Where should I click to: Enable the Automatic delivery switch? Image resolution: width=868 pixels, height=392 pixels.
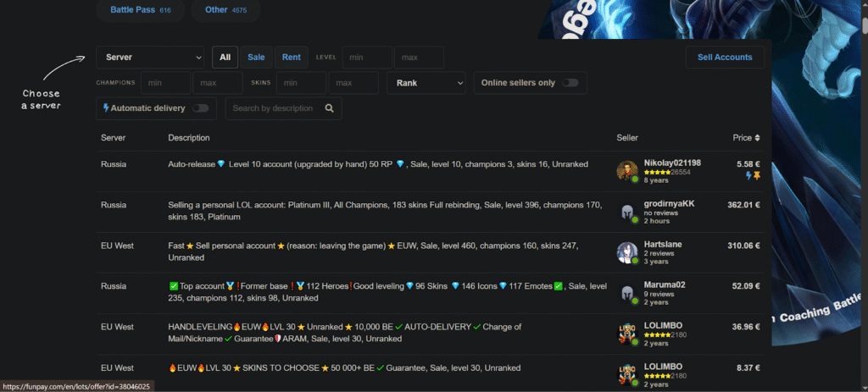(x=200, y=108)
